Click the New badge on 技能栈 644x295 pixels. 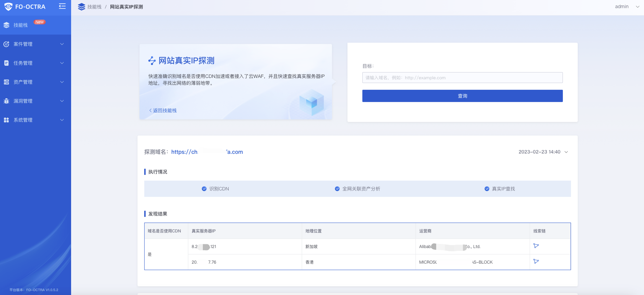[x=39, y=22]
